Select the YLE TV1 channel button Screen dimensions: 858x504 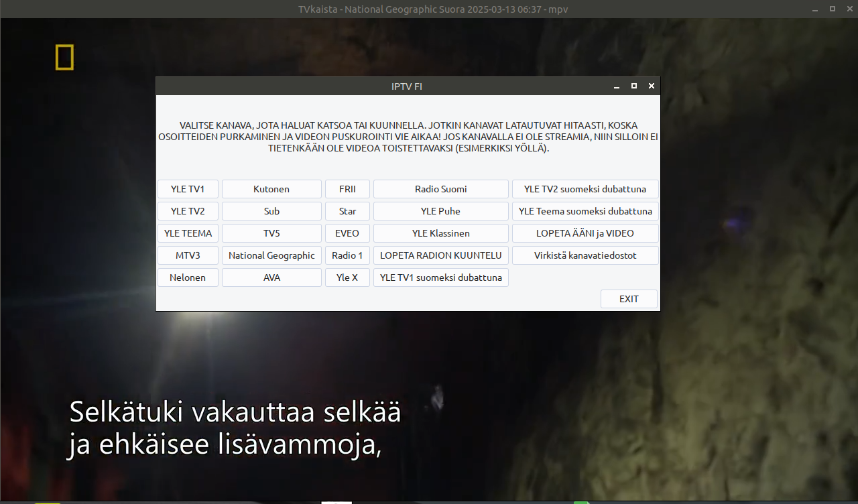point(188,189)
